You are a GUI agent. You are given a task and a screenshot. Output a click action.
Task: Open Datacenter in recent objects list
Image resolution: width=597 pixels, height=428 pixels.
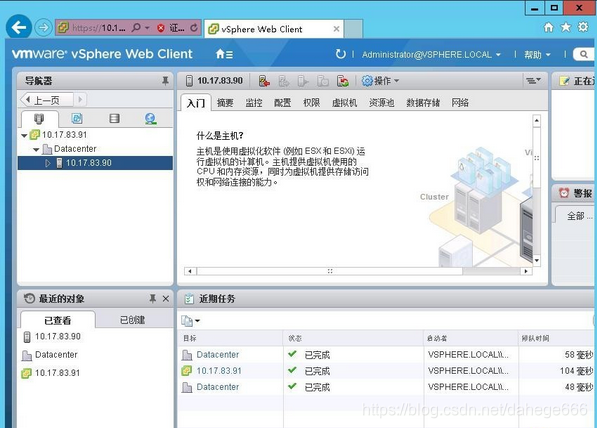pyautogui.click(x=56, y=355)
